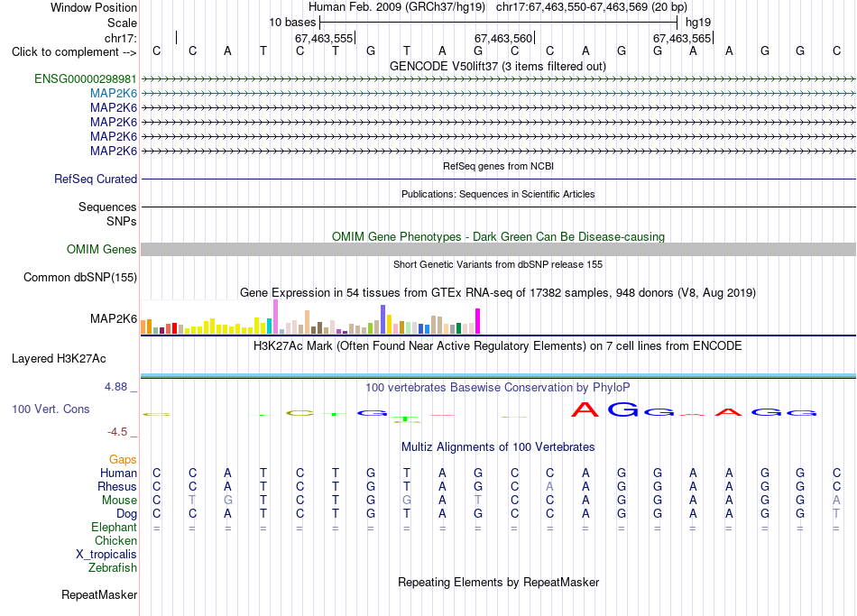Open the 100 Vert. Cons track label
The height and width of the screenshot is (616, 857).
click(51, 409)
